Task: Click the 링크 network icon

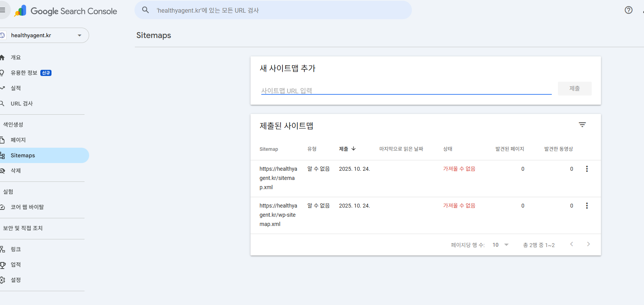Action: [x=2, y=249]
